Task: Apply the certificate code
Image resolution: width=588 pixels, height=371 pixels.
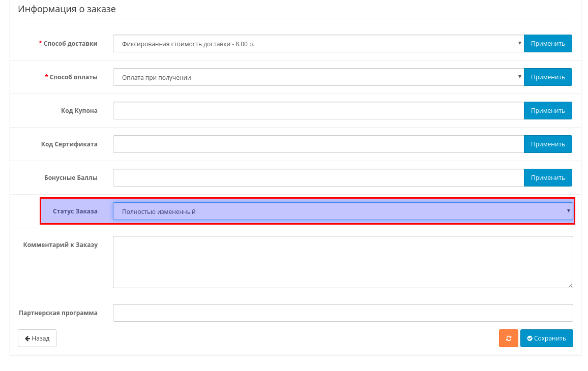Action: (x=548, y=144)
